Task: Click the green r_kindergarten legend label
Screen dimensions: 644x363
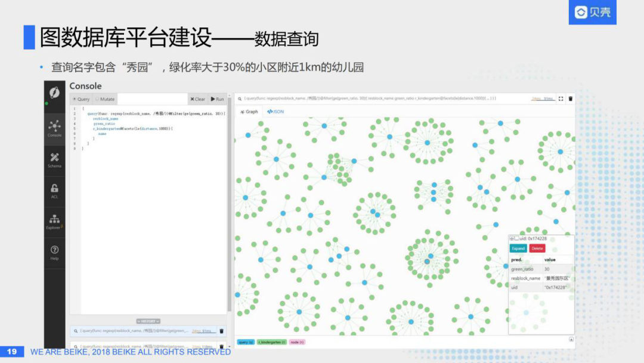Action: (x=272, y=342)
